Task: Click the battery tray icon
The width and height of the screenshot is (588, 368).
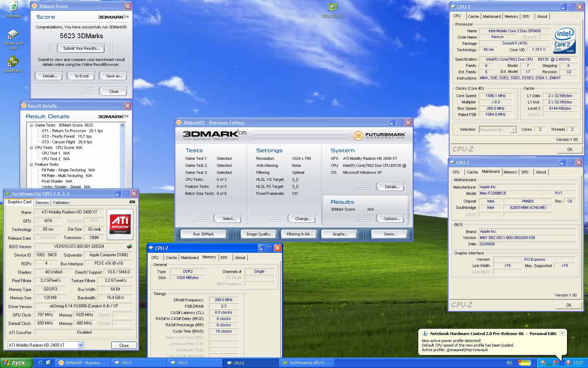Action: [524, 363]
